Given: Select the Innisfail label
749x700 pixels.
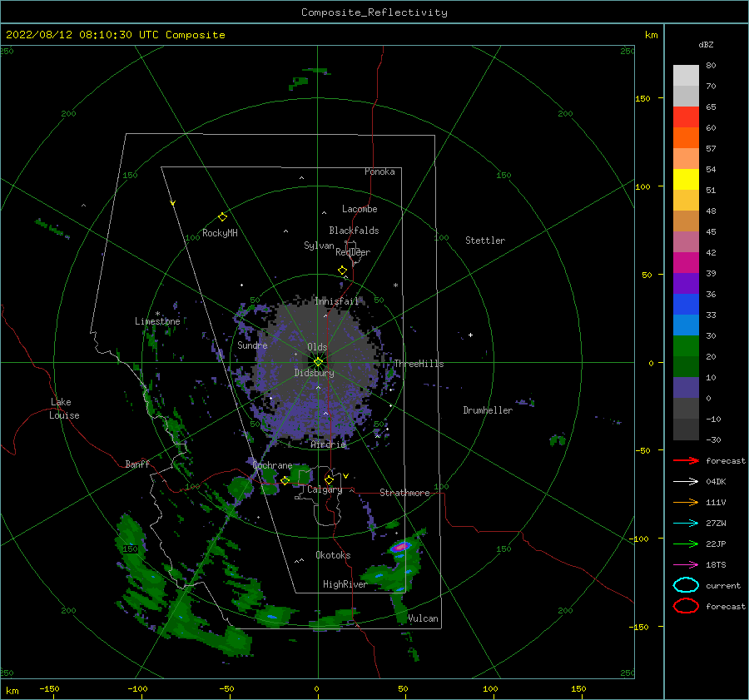Looking at the screenshot, I should pos(336,301).
